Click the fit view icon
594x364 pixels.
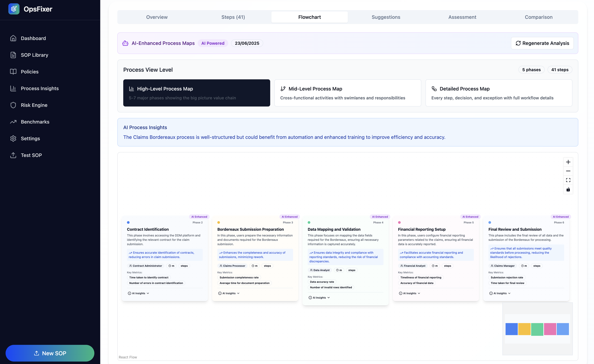568,180
